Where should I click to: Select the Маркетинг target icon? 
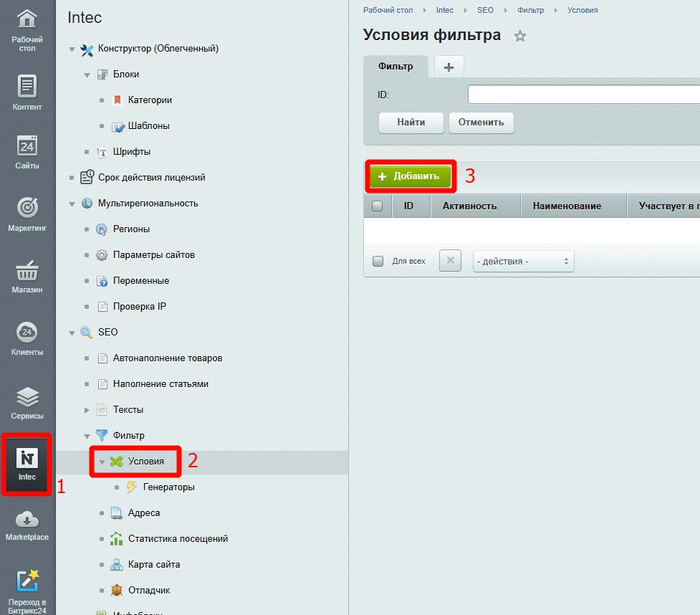coord(27,209)
